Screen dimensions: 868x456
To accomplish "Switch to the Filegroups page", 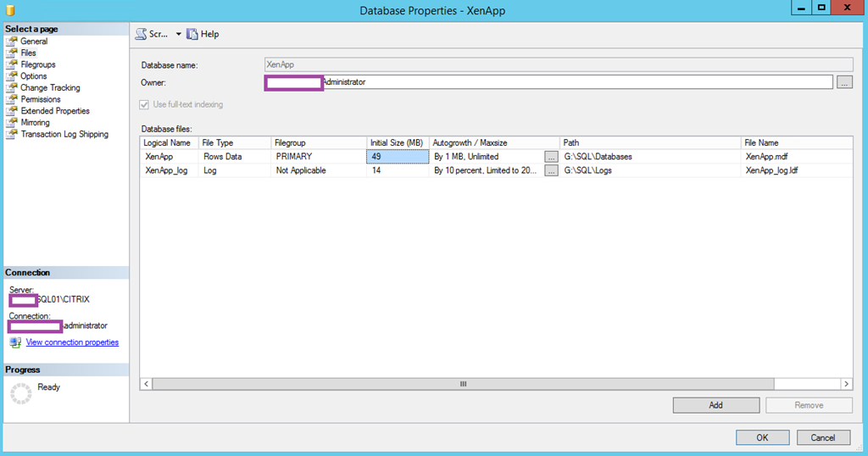I will (38, 64).
